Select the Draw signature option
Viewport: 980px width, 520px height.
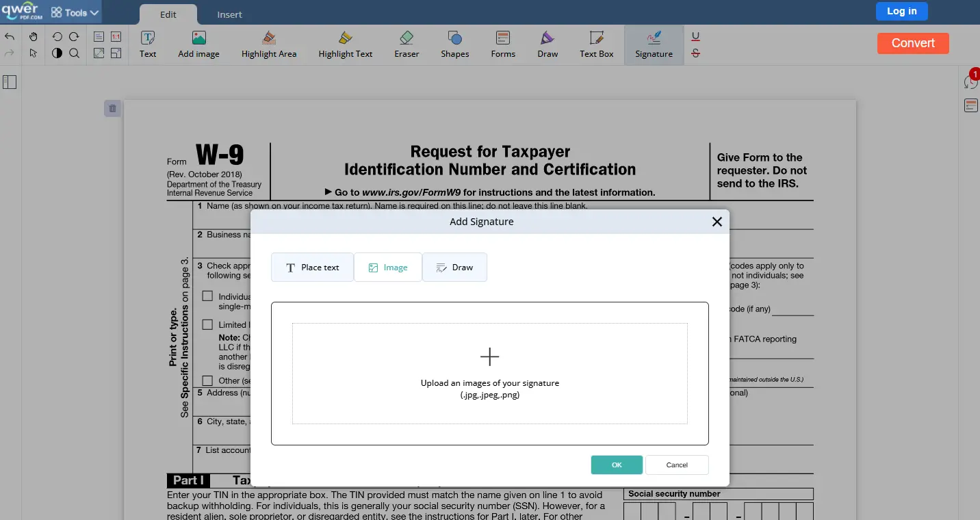[454, 268]
